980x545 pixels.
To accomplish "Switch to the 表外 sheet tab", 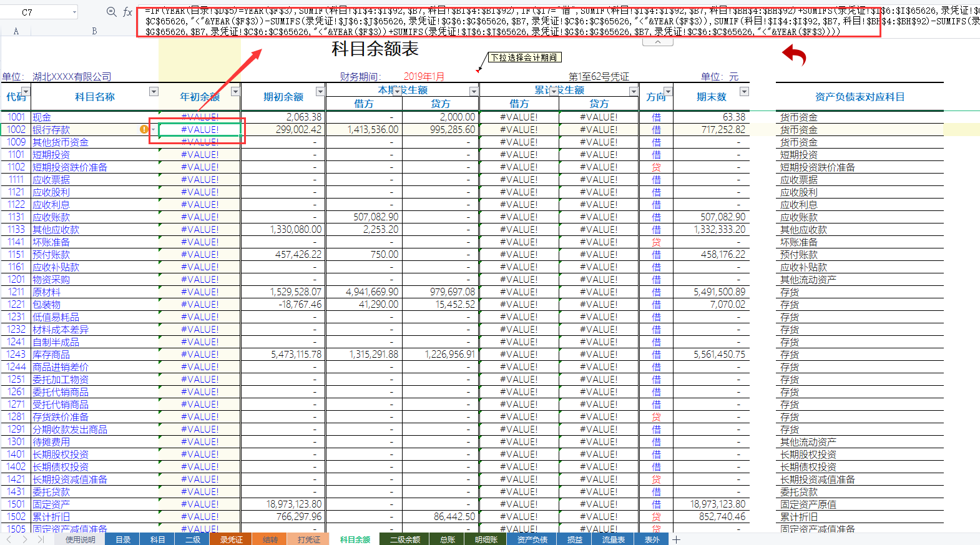I will pos(652,539).
